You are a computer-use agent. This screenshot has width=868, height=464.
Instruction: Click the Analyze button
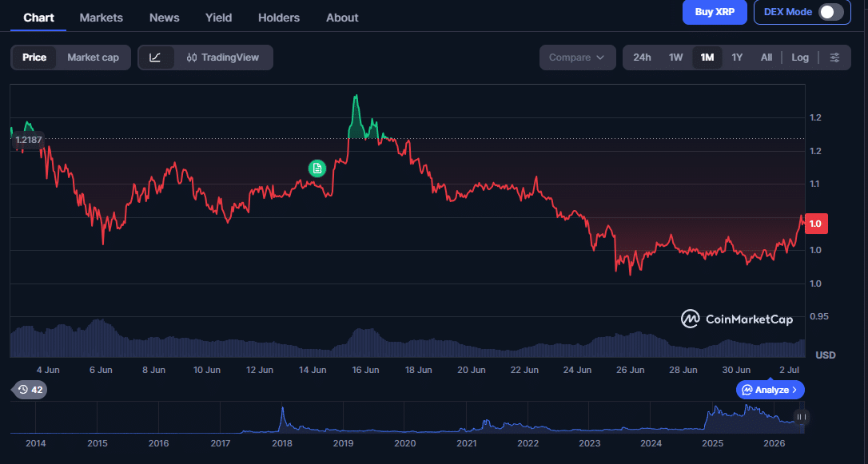pos(770,390)
